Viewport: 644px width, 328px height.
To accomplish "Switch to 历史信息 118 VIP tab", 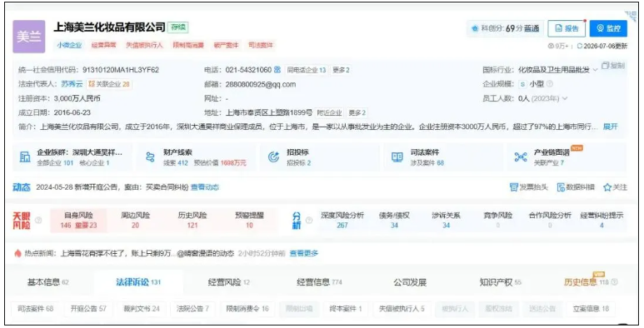I will coord(587,282).
